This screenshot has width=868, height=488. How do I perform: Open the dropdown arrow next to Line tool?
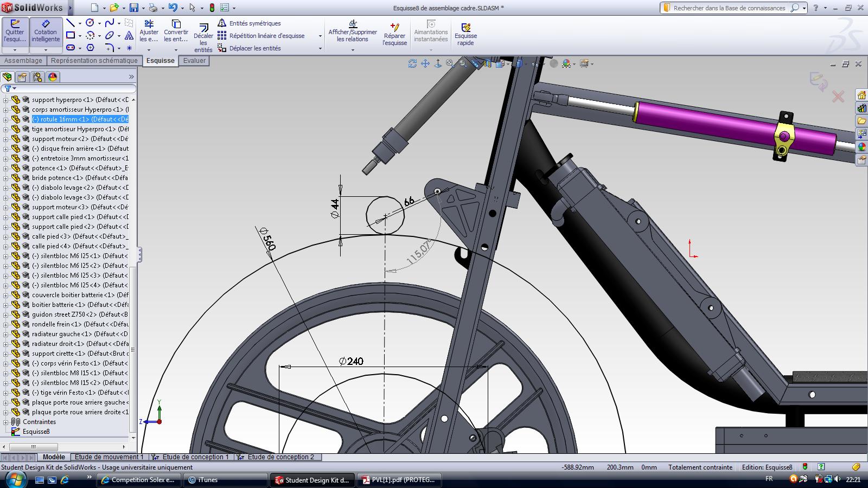80,23
